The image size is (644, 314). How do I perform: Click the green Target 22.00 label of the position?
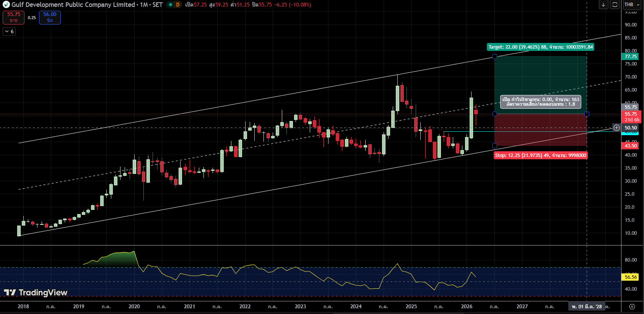[541, 47]
